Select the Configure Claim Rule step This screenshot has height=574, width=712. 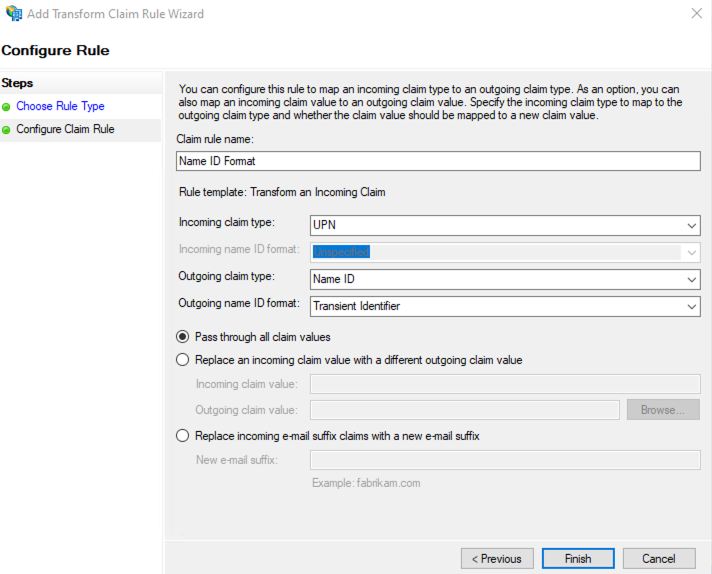65,130
